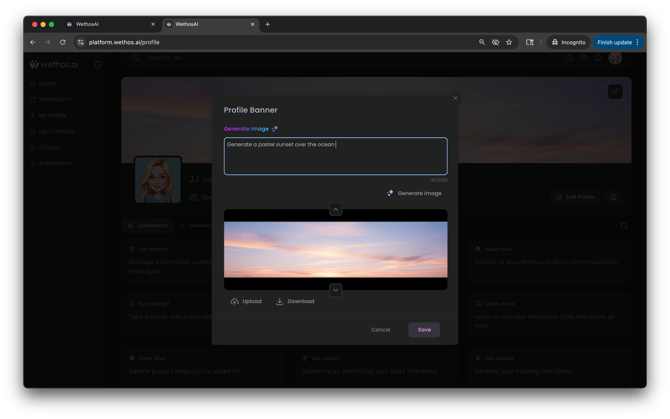Click the tracking protection eye icon
This screenshot has height=419, width=670.
[495, 42]
